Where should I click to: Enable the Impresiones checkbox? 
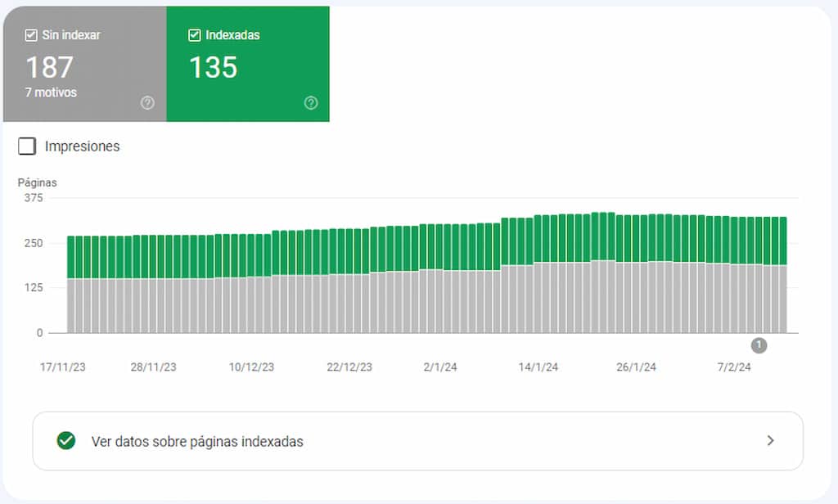point(27,146)
